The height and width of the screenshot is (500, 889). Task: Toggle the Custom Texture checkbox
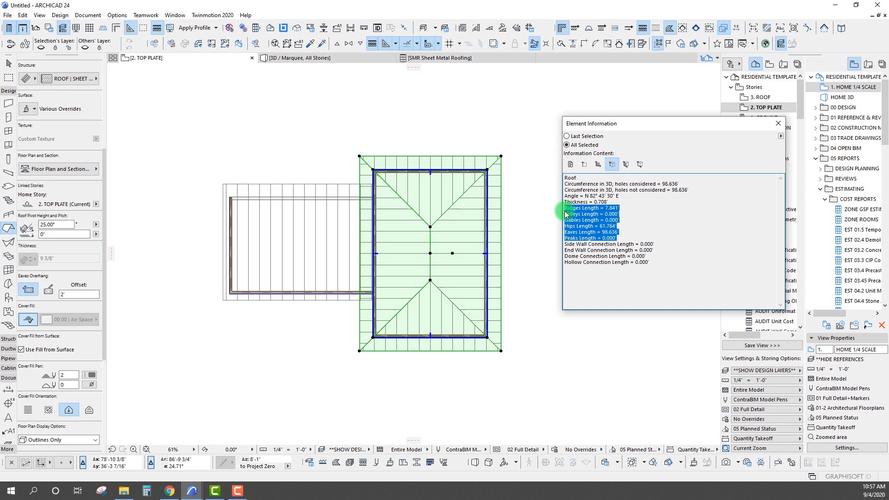click(96, 138)
